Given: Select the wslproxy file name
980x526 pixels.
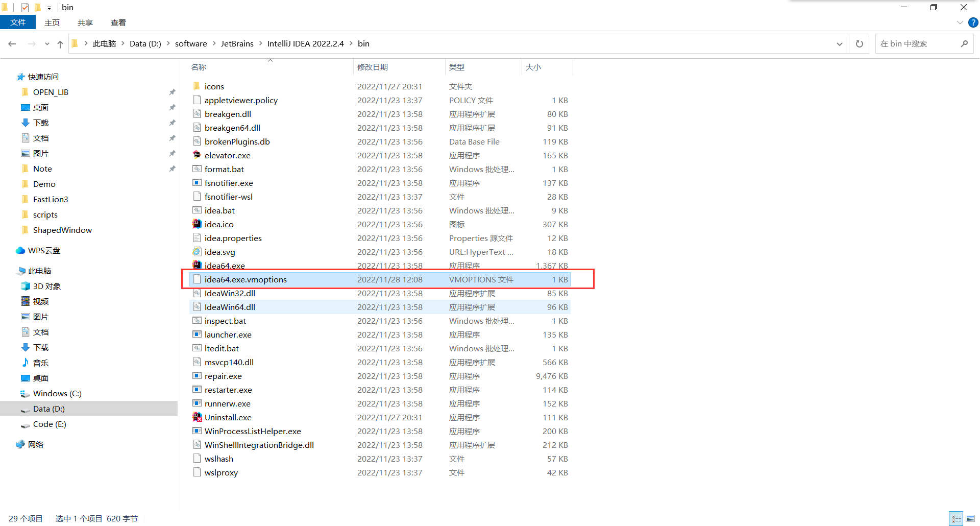Looking at the screenshot, I should point(221,472).
